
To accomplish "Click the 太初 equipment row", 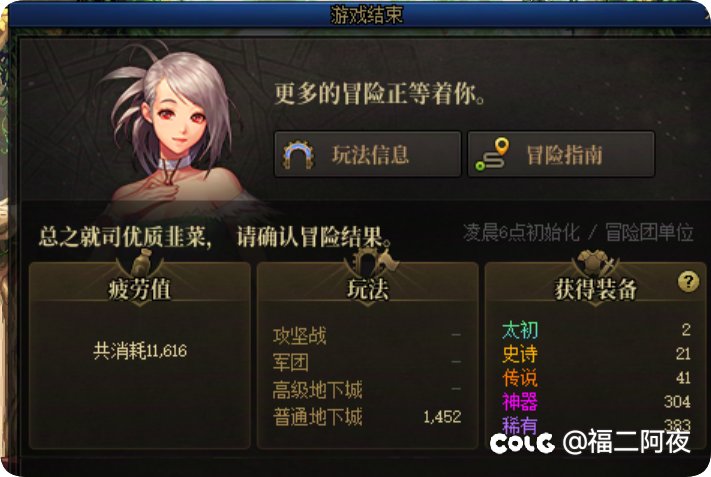I will (x=596, y=330).
